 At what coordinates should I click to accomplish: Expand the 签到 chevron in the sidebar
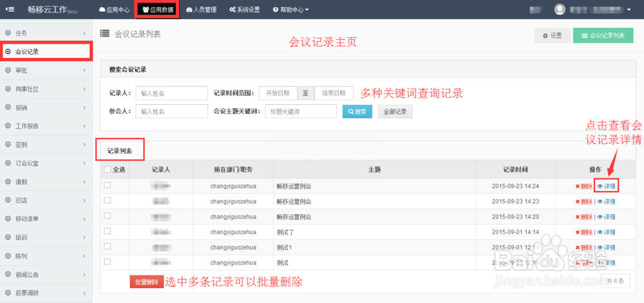(x=84, y=145)
